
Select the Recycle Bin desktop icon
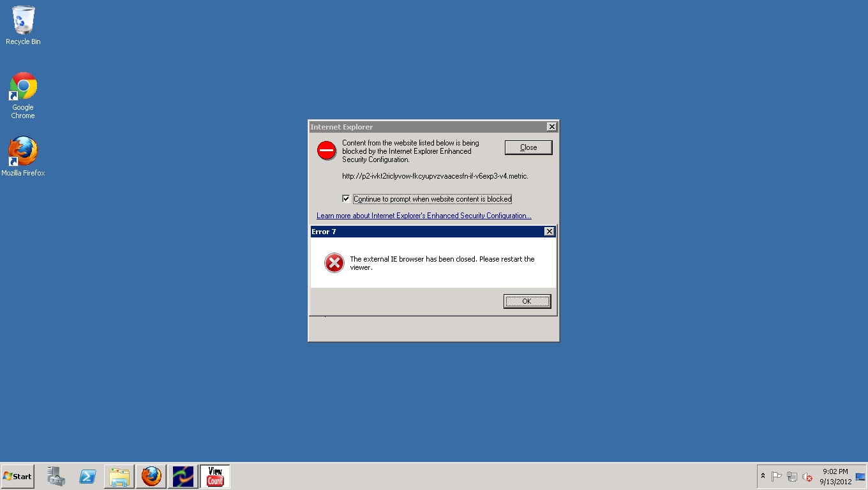[23, 26]
